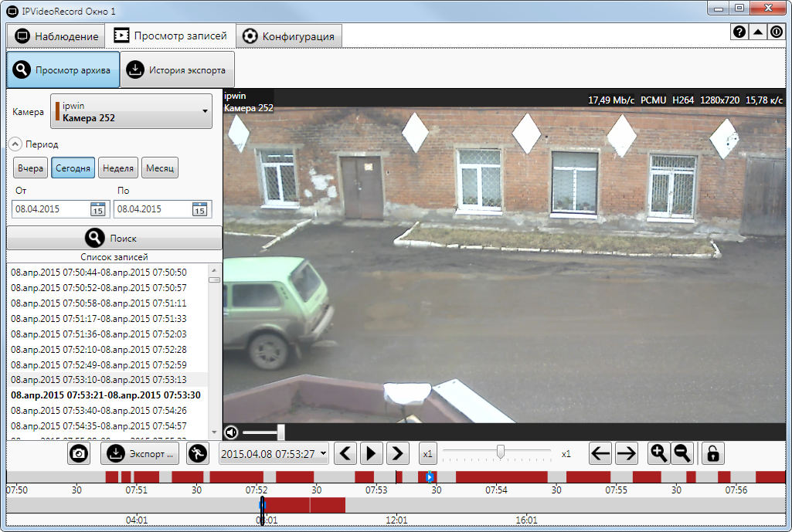Click the playback speed slider handle
The image size is (792, 532).
click(x=501, y=452)
